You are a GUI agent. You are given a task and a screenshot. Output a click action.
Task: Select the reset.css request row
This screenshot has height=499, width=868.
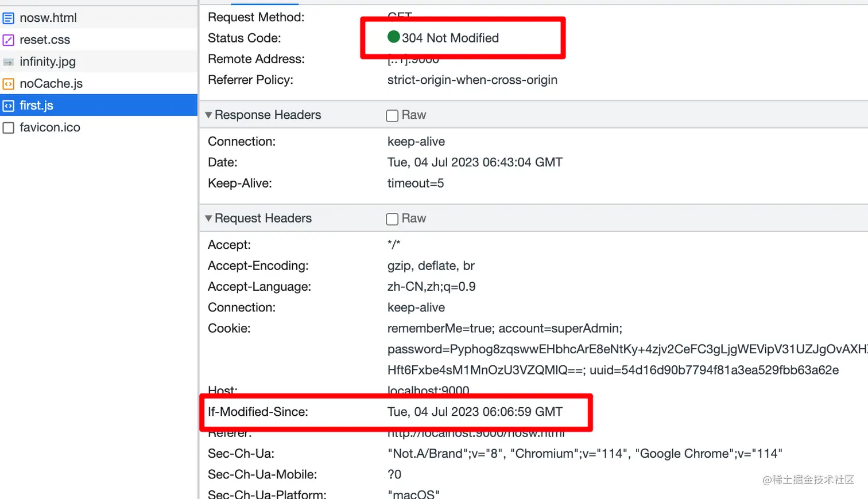pyautogui.click(x=99, y=40)
